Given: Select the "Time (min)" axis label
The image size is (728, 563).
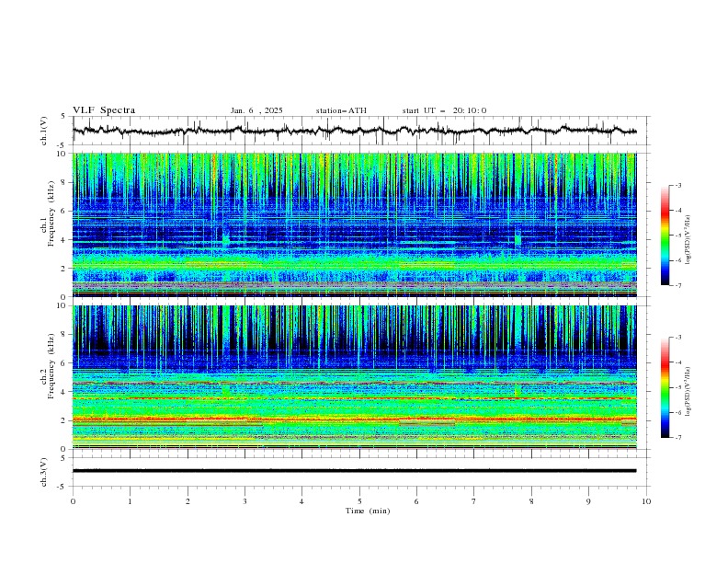Looking at the screenshot, I should point(368,511).
